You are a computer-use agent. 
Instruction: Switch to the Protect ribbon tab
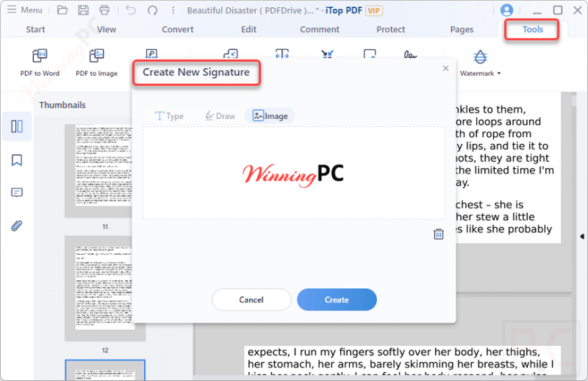point(390,29)
